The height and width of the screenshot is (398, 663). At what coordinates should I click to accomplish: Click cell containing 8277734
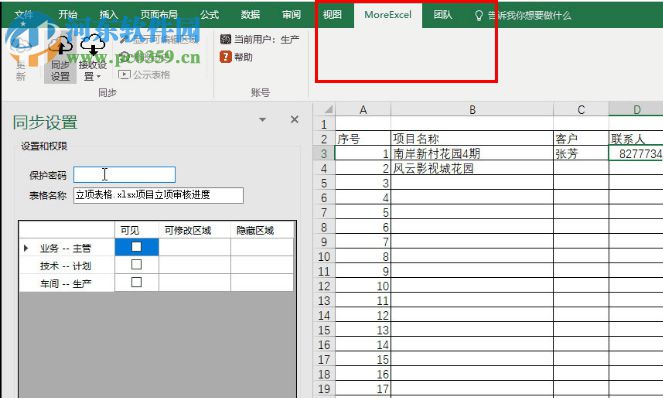click(636, 154)
